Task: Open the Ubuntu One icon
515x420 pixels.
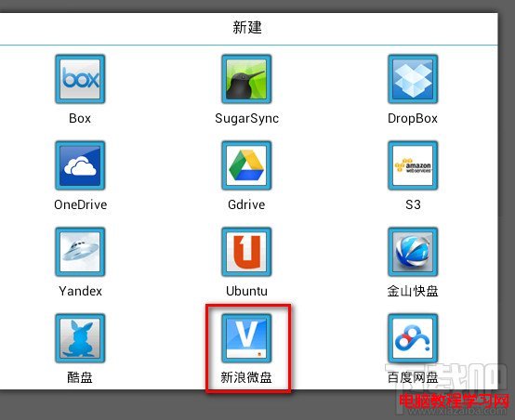Action: pos(246,252)
